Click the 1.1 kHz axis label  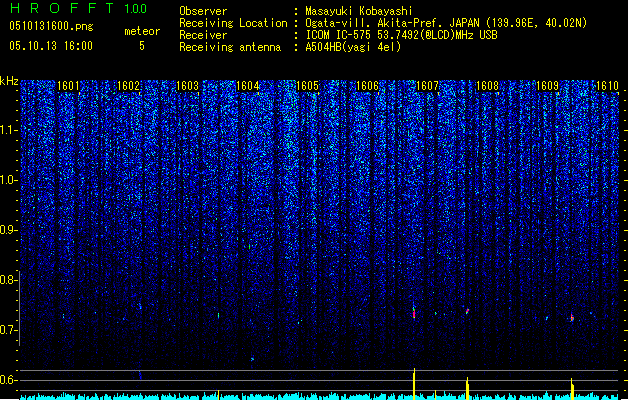click(9, 130)
